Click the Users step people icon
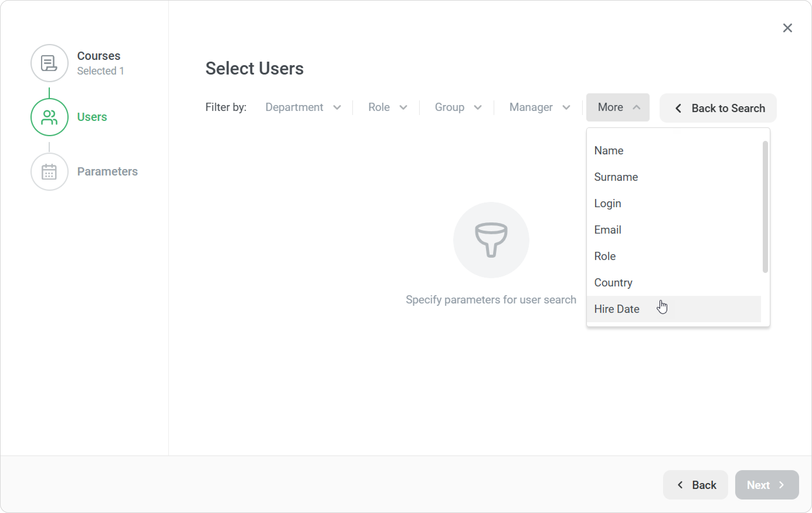This screenshot has height=513, width=812. click(x=49, y=117)
